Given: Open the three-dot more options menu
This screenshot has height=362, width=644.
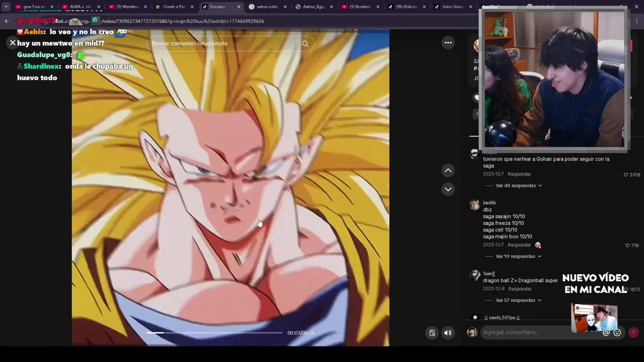Looking at the screenshot, I should point(448,43).
